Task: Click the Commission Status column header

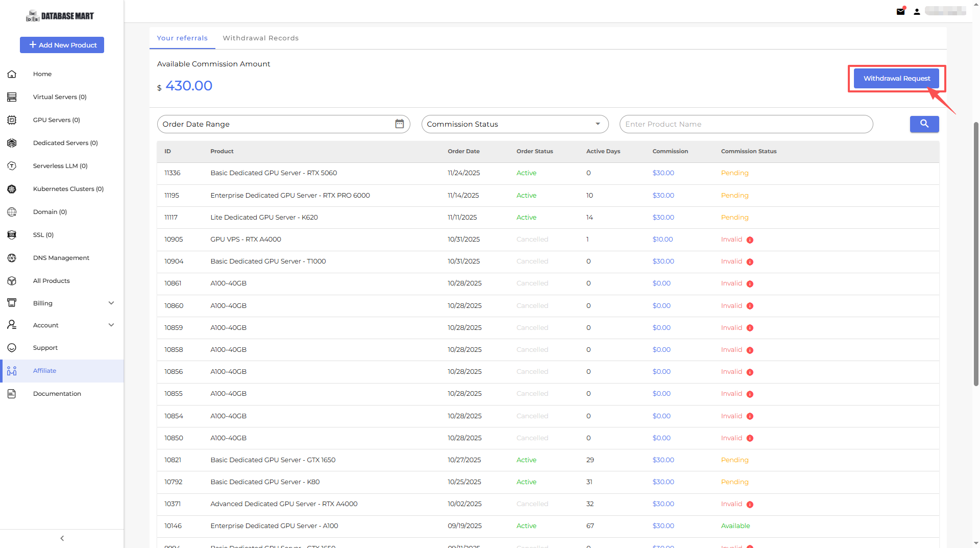Action: pyautogui.click(x=749, y=152)
